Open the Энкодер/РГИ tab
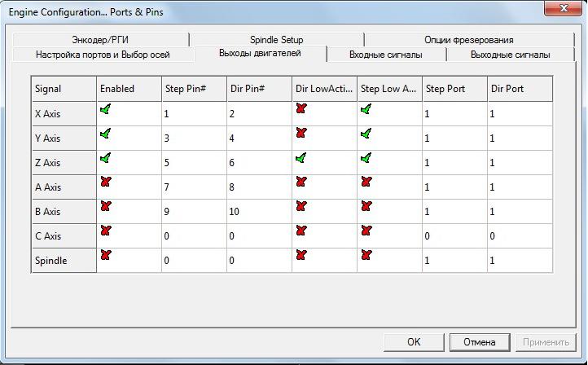The height and width of the screenshot is (365, 588). (x=99, y=39)
